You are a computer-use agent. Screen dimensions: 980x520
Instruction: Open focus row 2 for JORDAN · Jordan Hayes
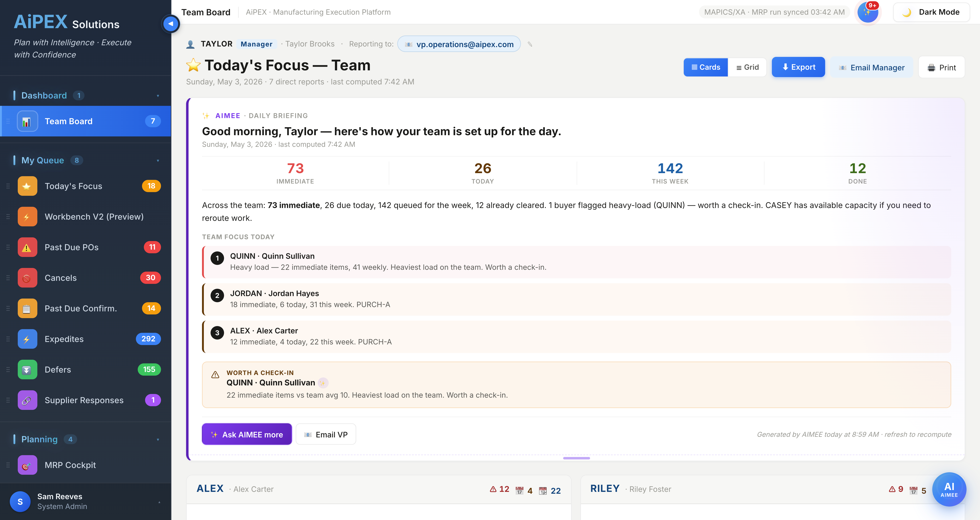577,299
